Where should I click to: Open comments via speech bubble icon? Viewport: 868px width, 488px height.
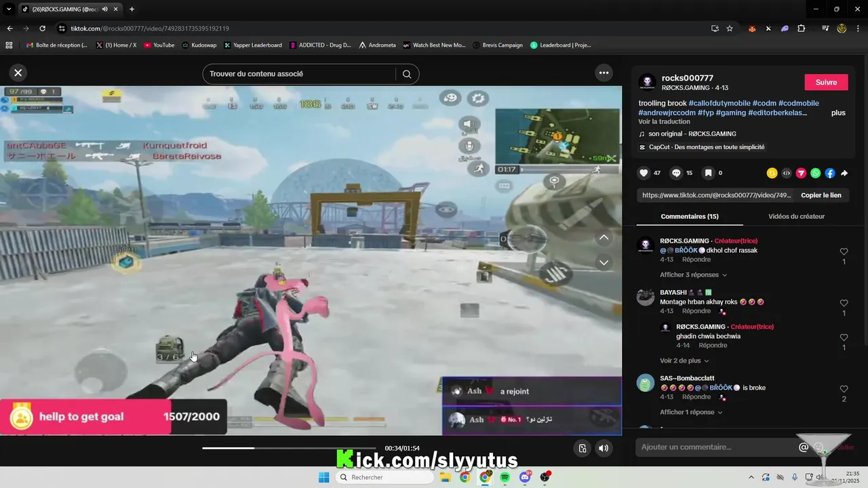[676, 173]
